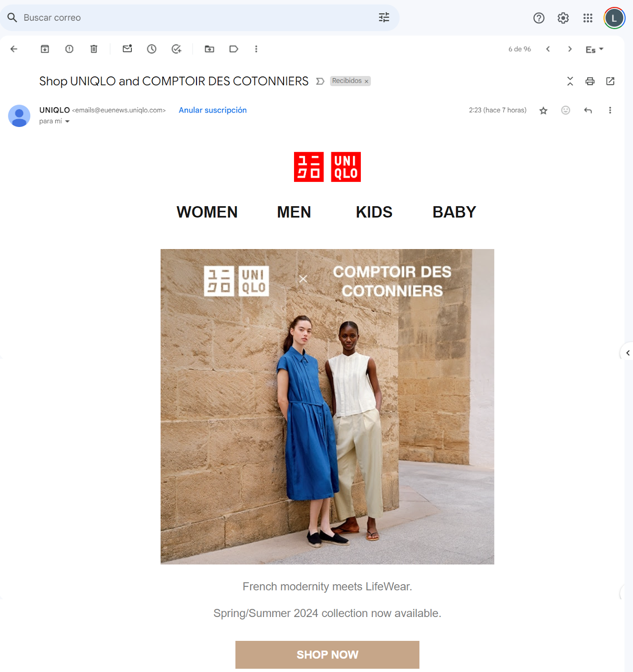Image resolution: width=633 pixels, height=672 pixels.
Task: Go back to the inbox list
Action: (x=14, y=49)
